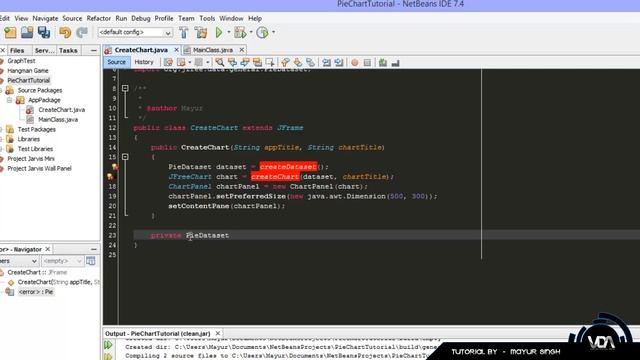Click the Stop Macro Recording icon
This screenshot has width=640, height=360.
tap(367, 62)
